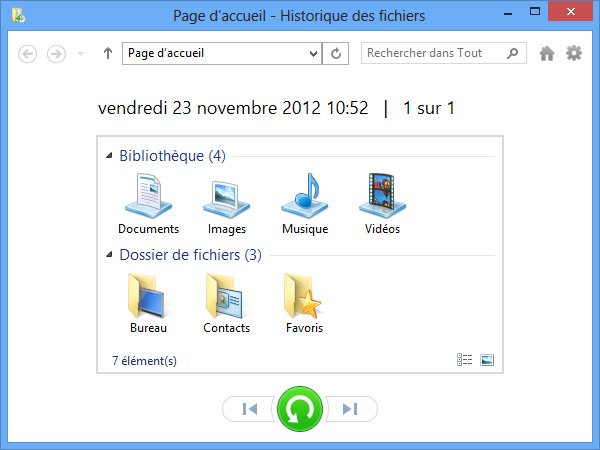
Task: Click the forward navigation arrow
Action: click(x=56, y=54)
